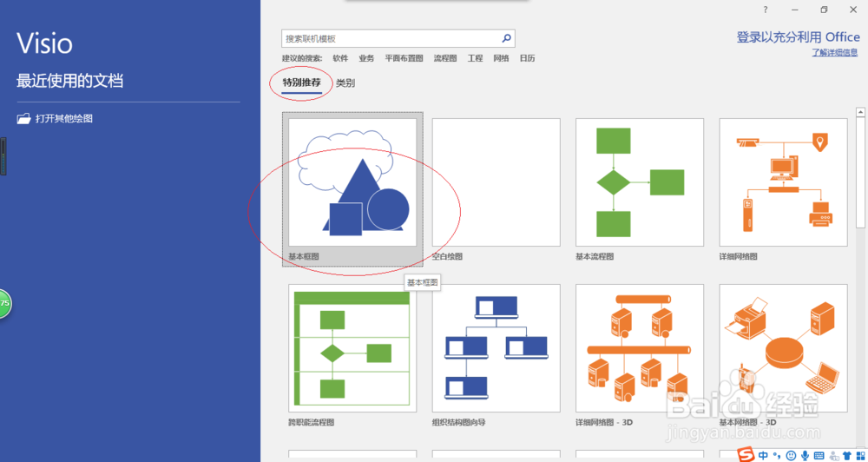
Task: Open the Sogou toolbox grid icon
Action: click(861, 455)
